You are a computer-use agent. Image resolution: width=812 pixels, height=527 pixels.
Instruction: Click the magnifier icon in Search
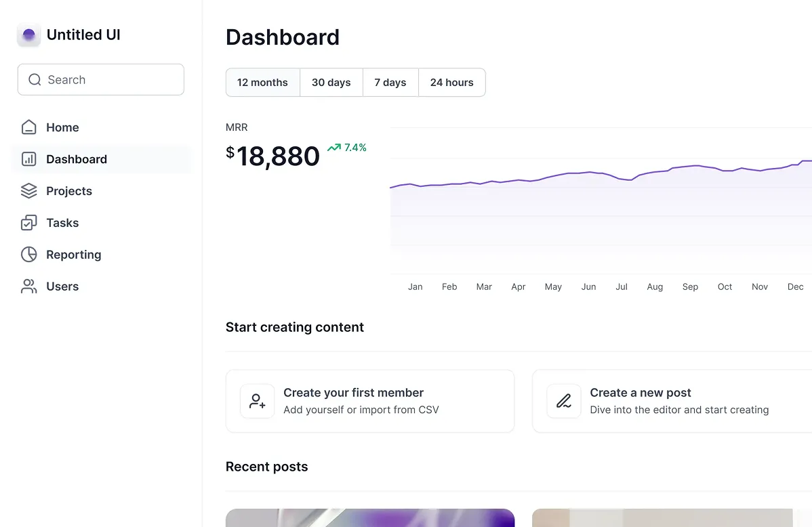[x=35, y=80]
